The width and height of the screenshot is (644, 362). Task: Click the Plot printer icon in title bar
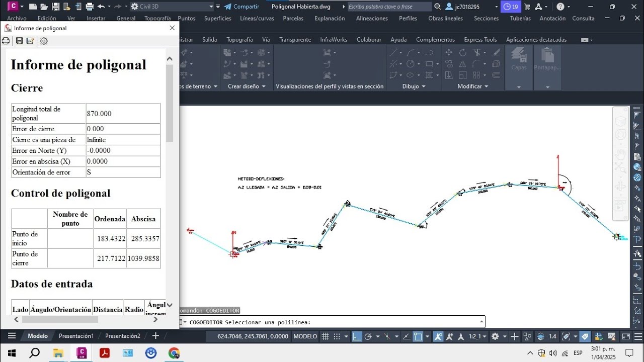(90, 7)
